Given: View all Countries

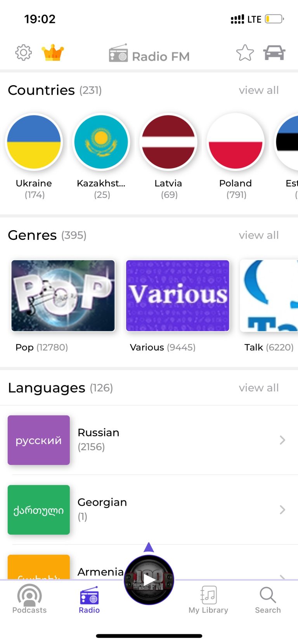Looking at the screenshot, I should pos(259,90).
